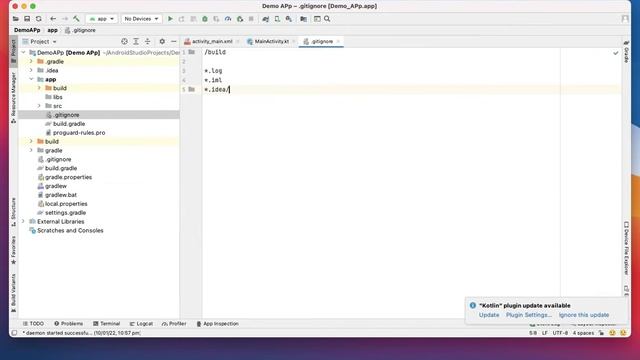
Task: Click the Open file folder icon in toolbar
Action: tap(16, 19)
